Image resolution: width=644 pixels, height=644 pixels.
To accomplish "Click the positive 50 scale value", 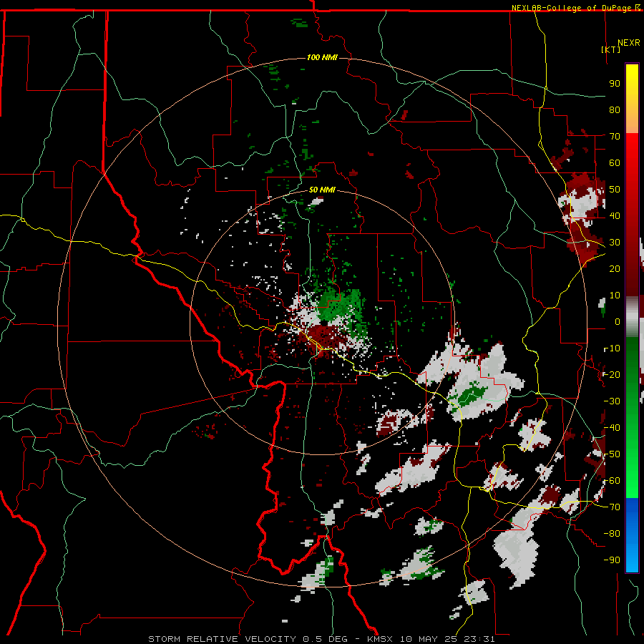I will [x=615, y=190].
